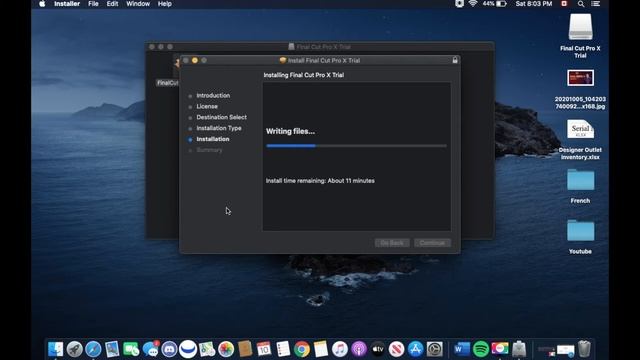Open Contacts book icon in Dock
Image resolution: width=640 pixels, height=360 pixels.
pyautogui.click(x=245, y=349)
